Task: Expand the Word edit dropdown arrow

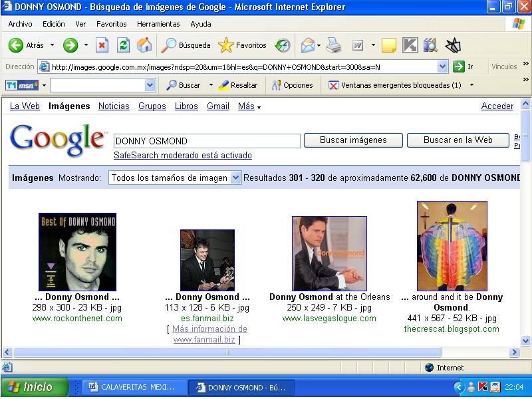Action: 373,45
